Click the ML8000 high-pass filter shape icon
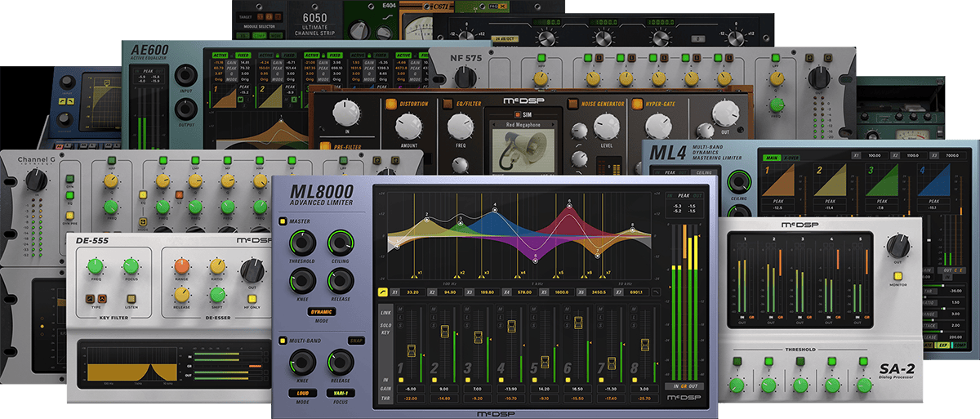Image resolution: width=980 pixels, height=419 pixels. [381, 292]
